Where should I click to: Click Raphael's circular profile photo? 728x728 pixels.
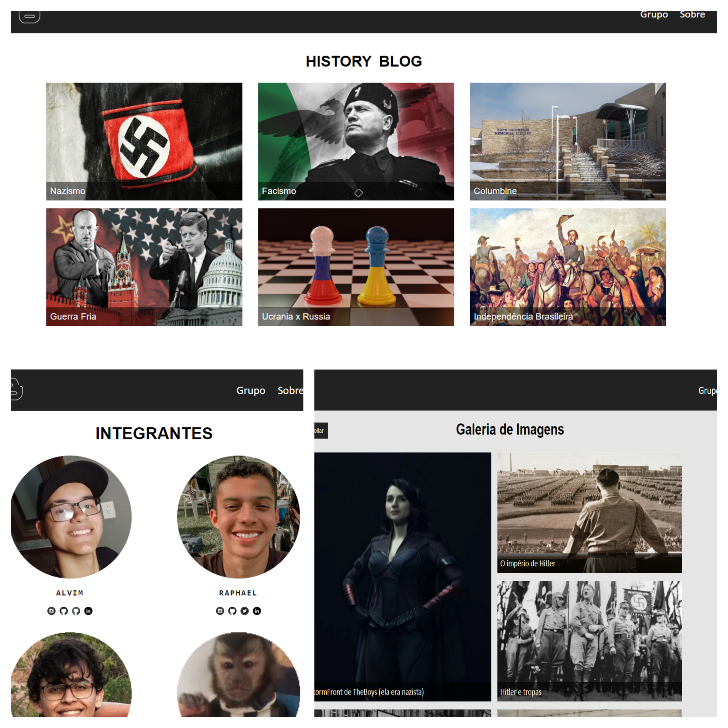(x=238, y=517)
